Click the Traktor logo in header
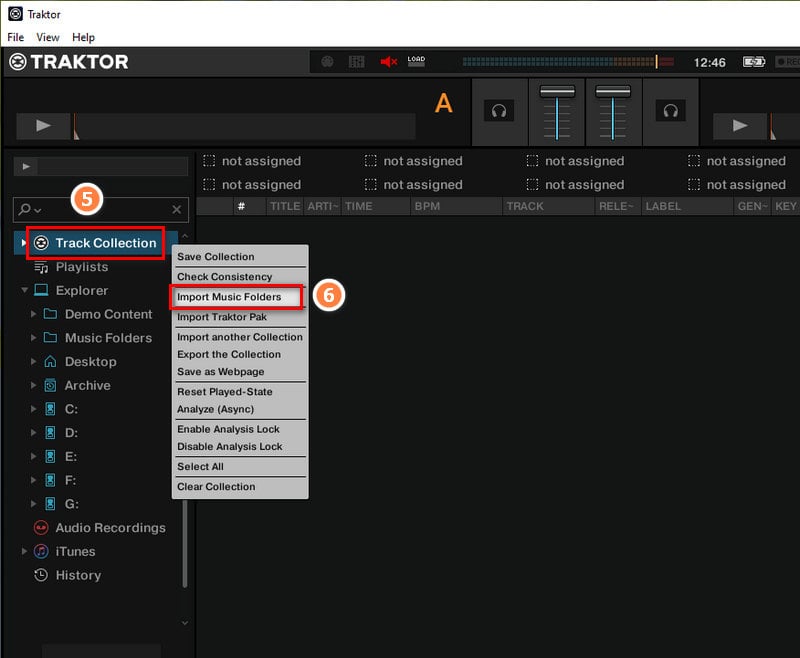800x658 pixels. [68, 62]
